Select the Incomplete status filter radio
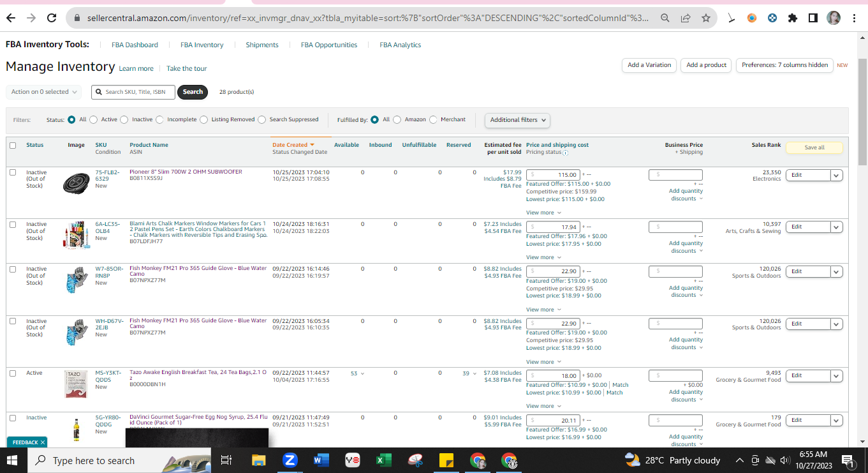This screenshot has width=868, height=473. tap(159, 119)
